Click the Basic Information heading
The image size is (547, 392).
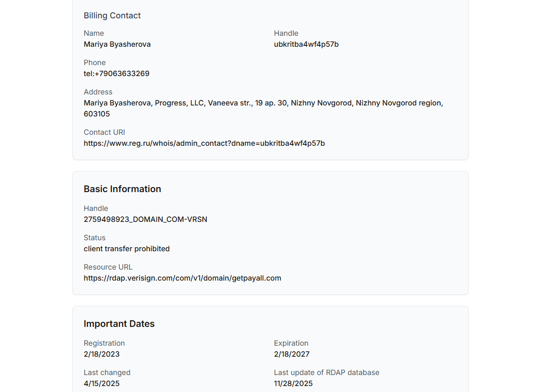[122, 189]
